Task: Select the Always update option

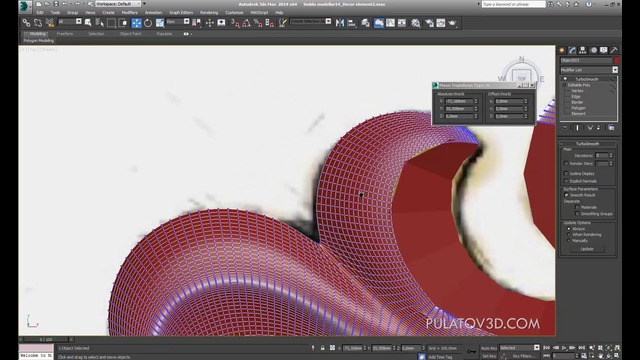Action: point(569,229)
